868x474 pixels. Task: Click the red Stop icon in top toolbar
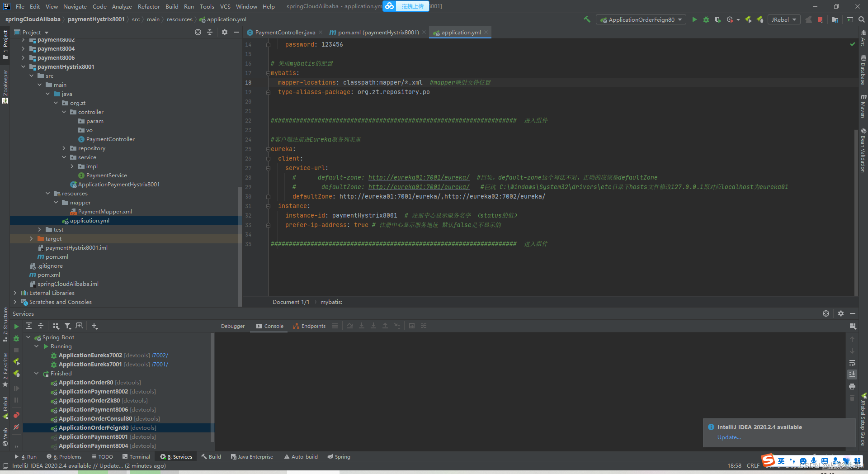pyautogui.click(x=820, y=19)
